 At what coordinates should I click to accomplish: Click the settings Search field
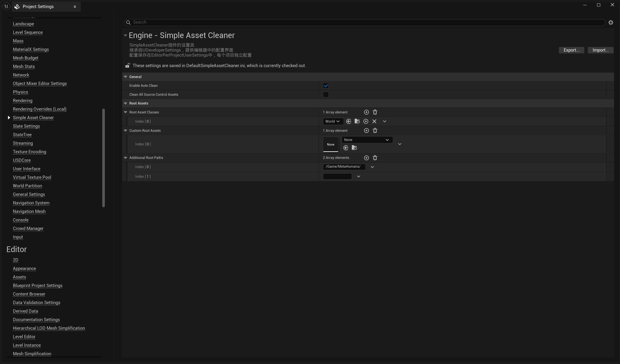[364, 22]
